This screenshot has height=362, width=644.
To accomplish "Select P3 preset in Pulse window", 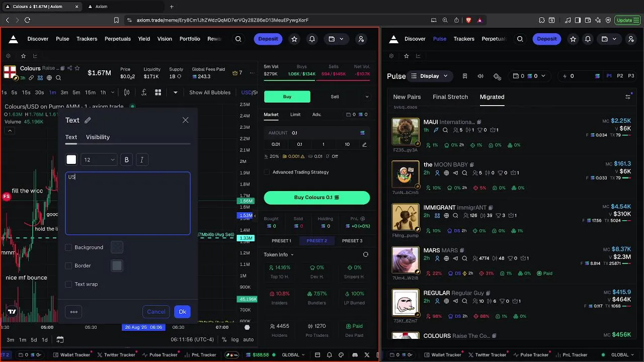I will 631,76.
